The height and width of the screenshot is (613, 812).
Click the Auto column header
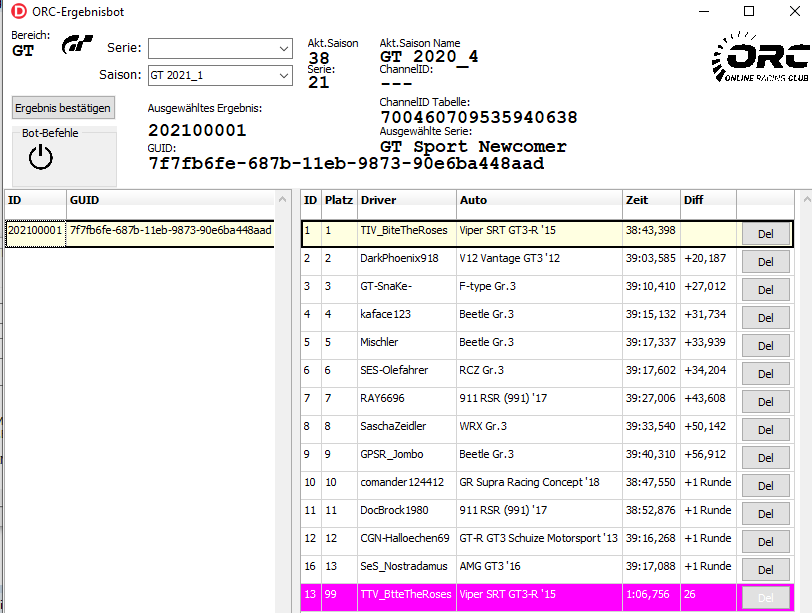pyautogui.click(x=538, y=200)
